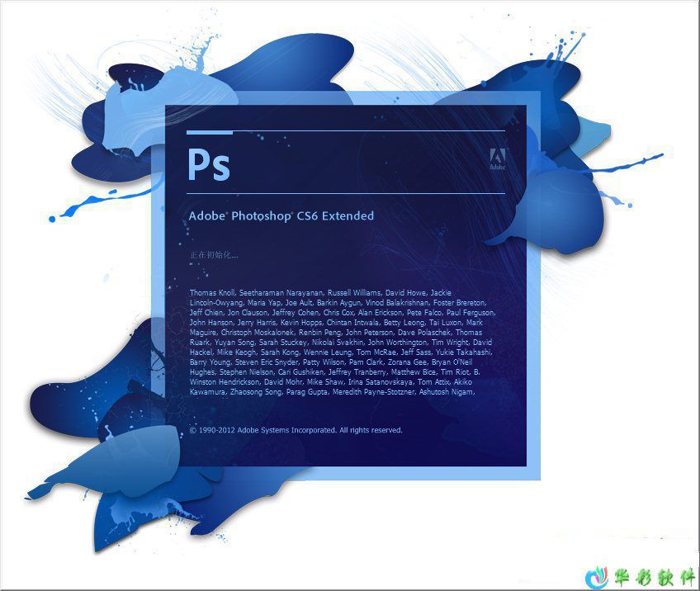700x591 pixels.
Task: Click the 华彩软件 watermark swirl icon
Action: pyautogui.click(x=598, y=575)
